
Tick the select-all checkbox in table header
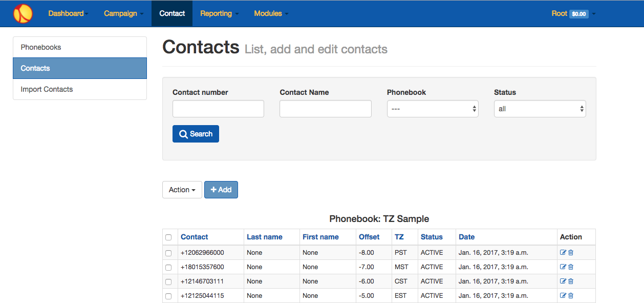pyautogui.click(x=168, y=237)
